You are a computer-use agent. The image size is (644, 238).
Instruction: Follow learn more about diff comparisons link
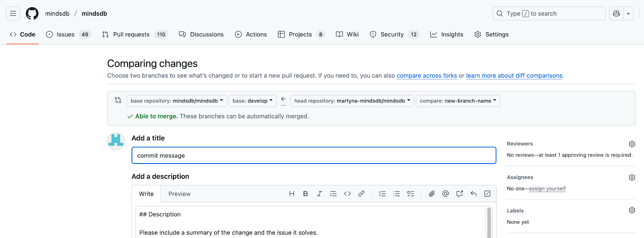coord(514,75)
